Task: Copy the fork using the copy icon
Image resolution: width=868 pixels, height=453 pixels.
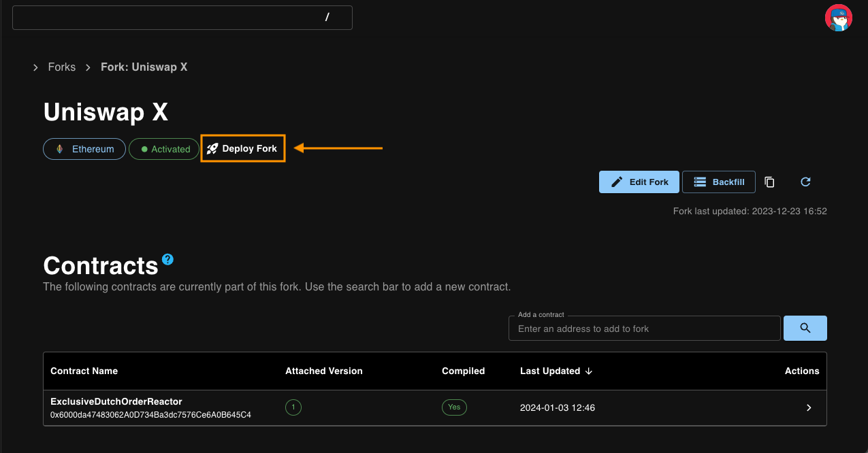Action: pos(769,182)
